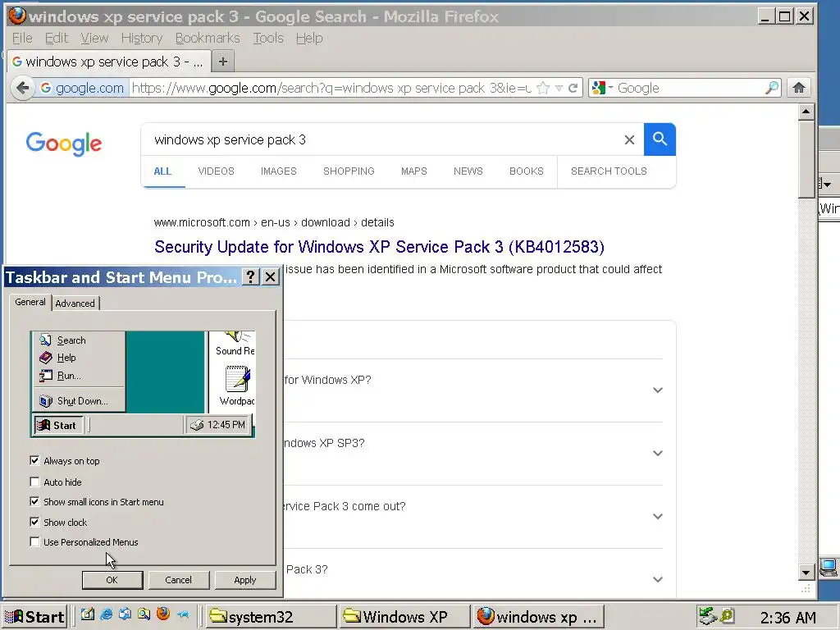Click the Google logo
840x630 pixels.
[64, 144]
